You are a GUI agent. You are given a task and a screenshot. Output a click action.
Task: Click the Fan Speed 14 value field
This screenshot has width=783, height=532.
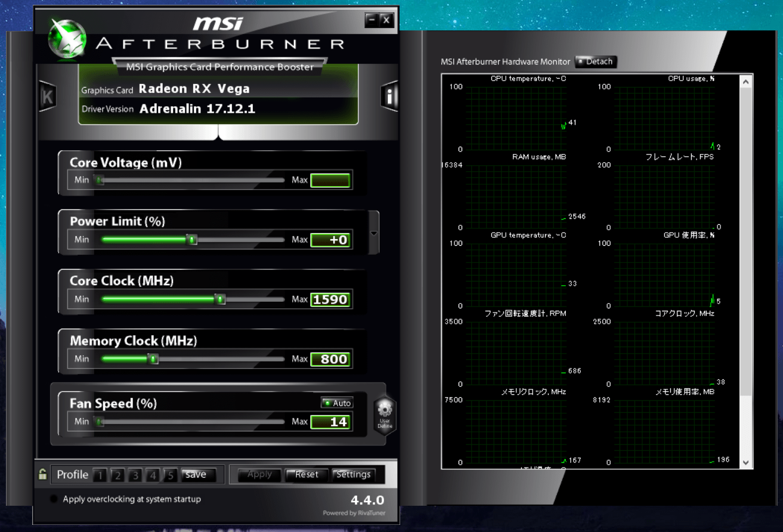[330, 422]
